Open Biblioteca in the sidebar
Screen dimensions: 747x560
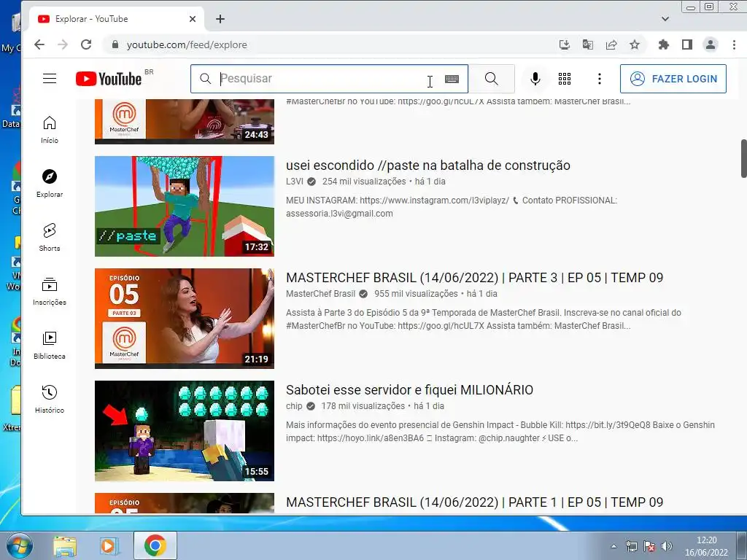coord(50,345)
